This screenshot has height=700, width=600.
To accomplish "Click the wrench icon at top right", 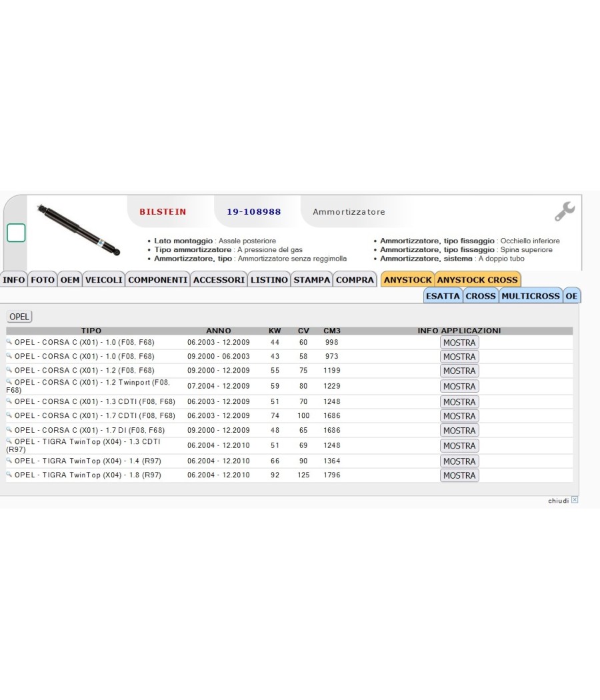I will 565,211.
